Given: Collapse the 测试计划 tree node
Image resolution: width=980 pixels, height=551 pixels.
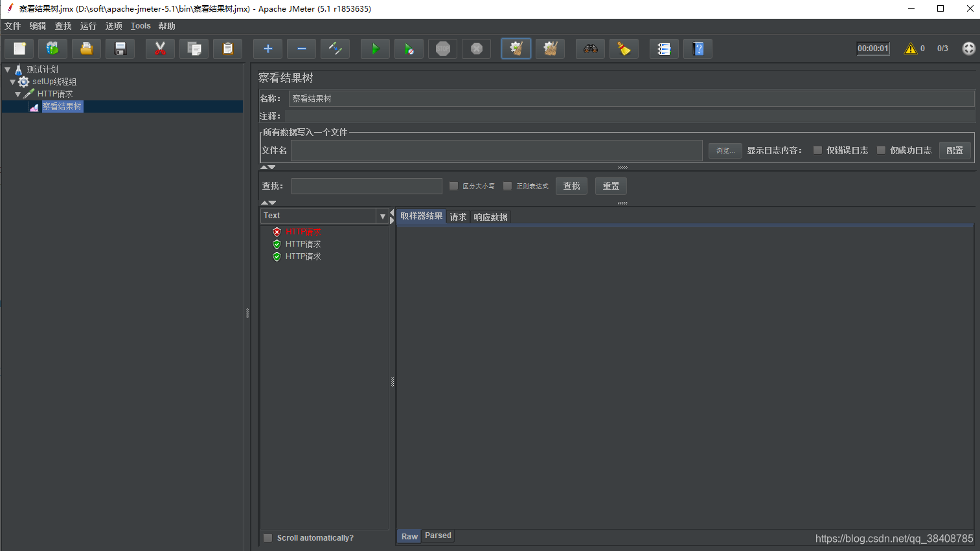Looking at the screenshot, I should point(8,69).
